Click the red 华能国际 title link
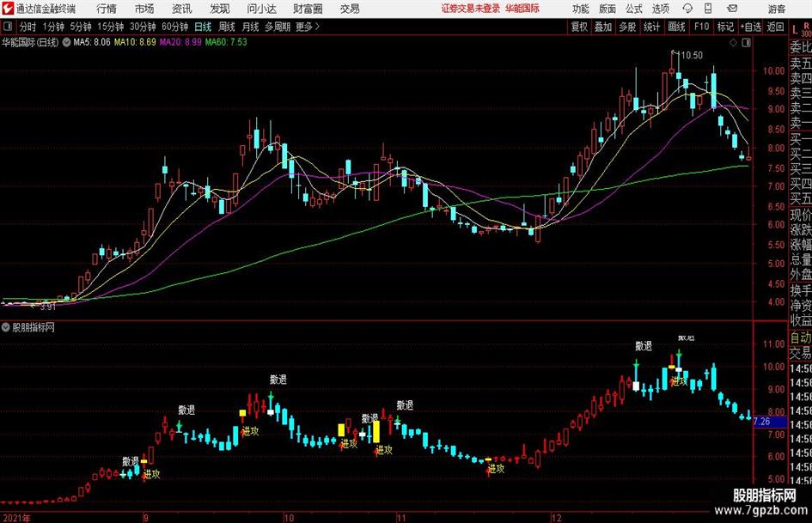812x523 pixels. pyautogui.click(x=522, y=9)
